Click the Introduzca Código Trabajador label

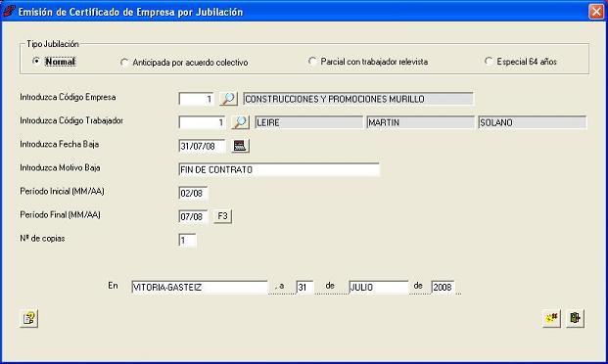71,120
